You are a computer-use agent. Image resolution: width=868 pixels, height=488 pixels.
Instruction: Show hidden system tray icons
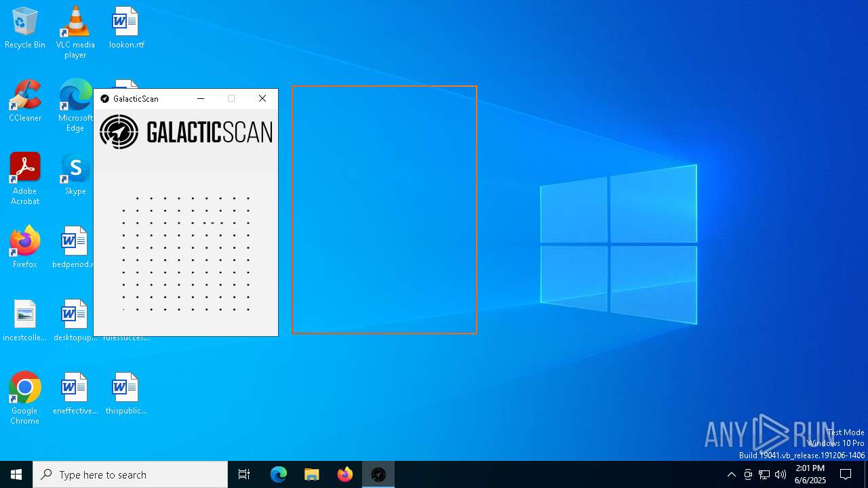[731, 474]
